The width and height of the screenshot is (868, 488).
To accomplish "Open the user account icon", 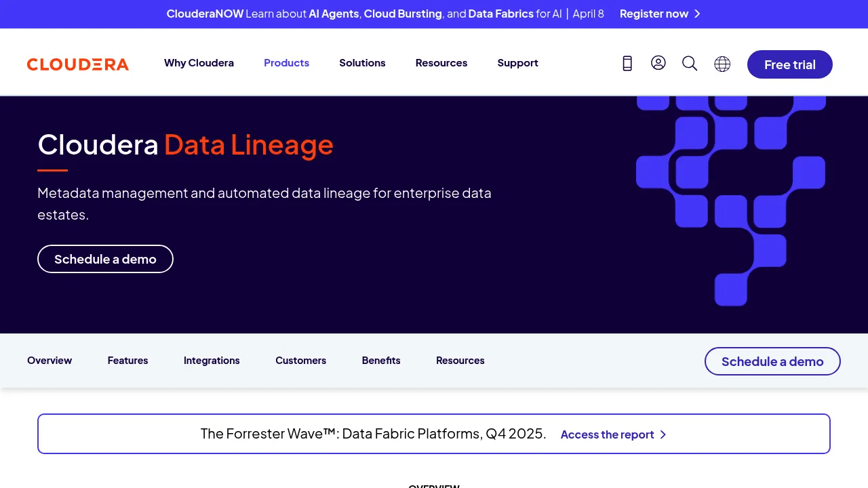I will 658,63.
